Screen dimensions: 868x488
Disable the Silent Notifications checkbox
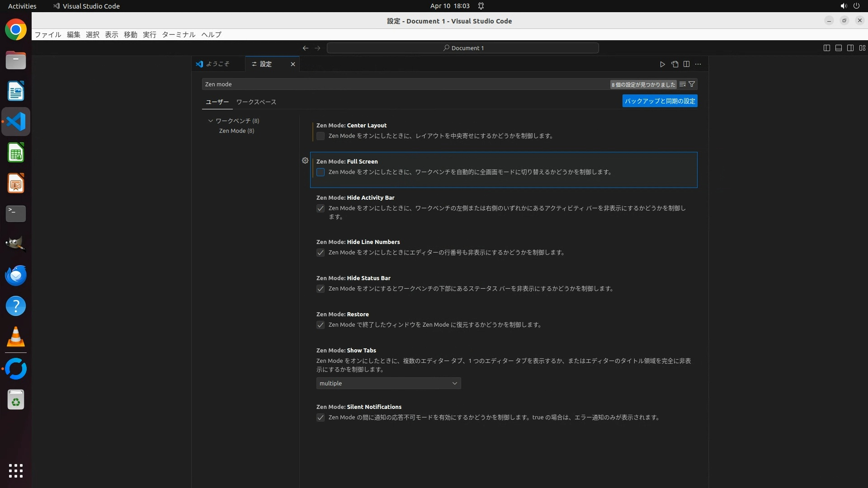pos(321,418)
